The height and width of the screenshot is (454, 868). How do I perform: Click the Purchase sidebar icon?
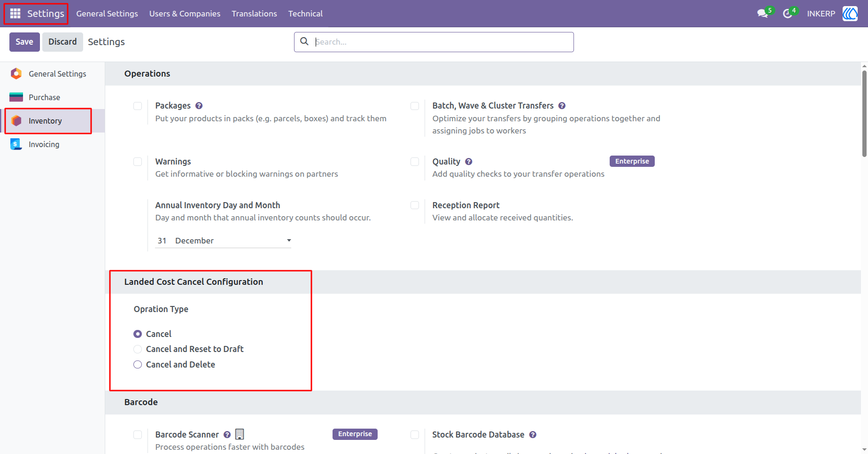pyautogui.click(x=16, y=97)
